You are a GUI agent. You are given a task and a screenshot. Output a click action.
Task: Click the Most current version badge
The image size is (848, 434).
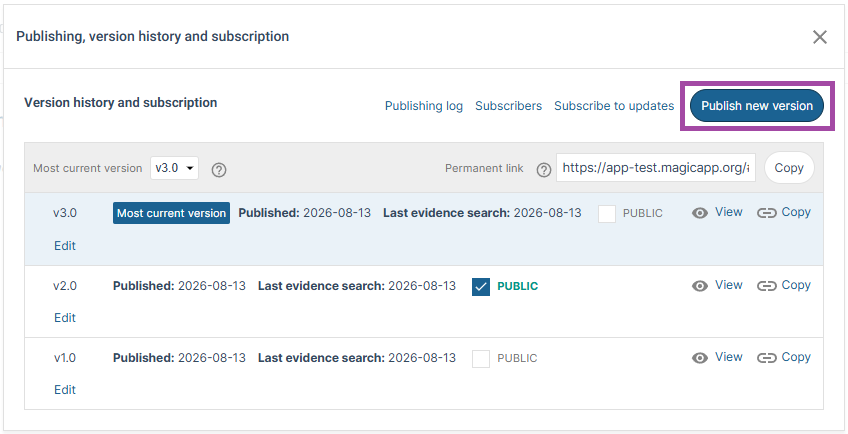171,213
